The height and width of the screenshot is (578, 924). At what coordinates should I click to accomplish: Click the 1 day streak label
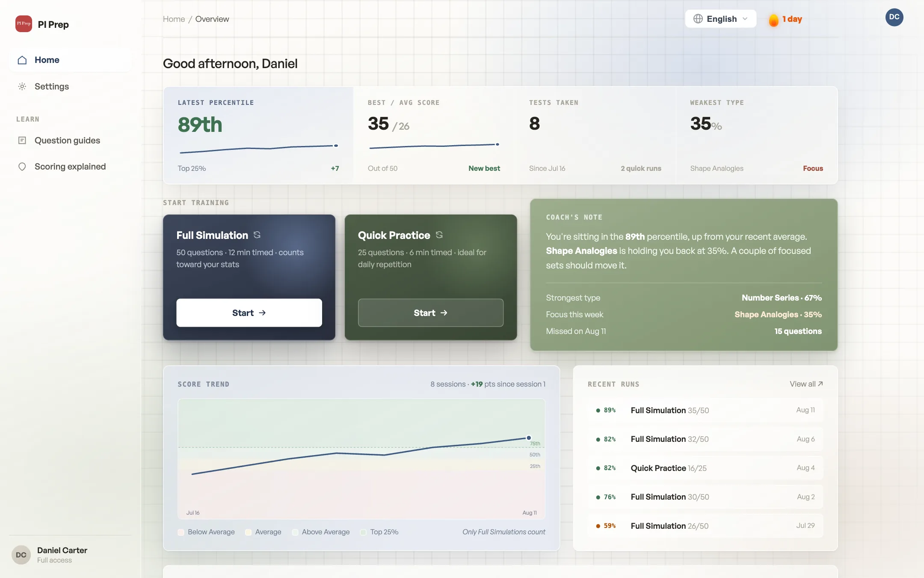792,19
